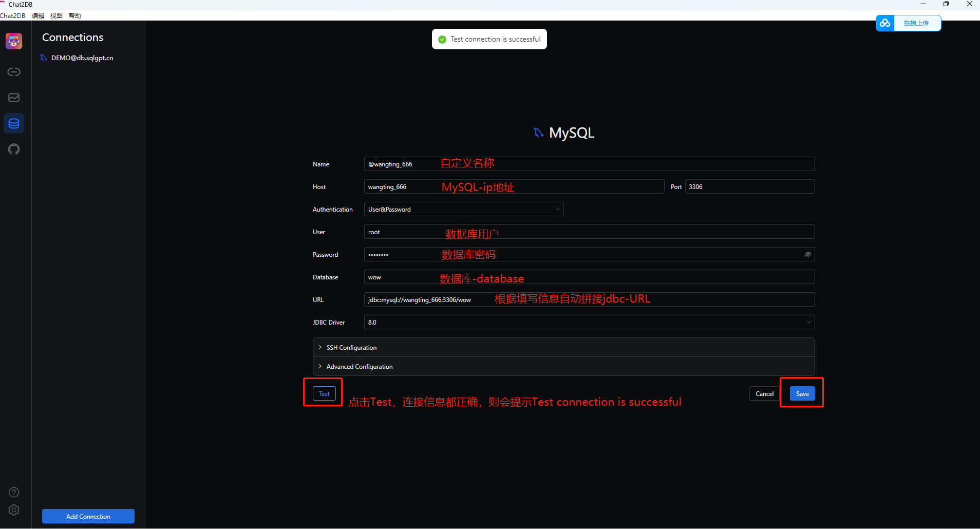The height and width of the screenshot is (529, 980).
Task: Click the 'Test connection is successful' message
Action: 496,39
